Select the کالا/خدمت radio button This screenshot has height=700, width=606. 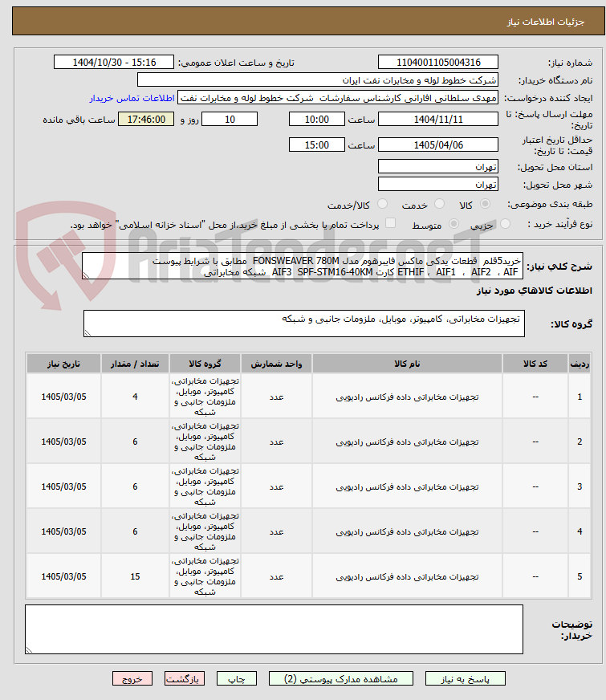point(382,204)
